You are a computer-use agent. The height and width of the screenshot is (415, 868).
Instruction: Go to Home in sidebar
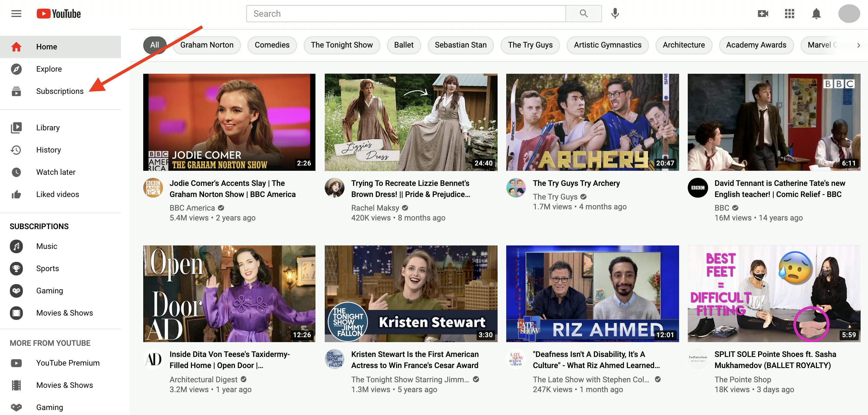coord(60,47)
